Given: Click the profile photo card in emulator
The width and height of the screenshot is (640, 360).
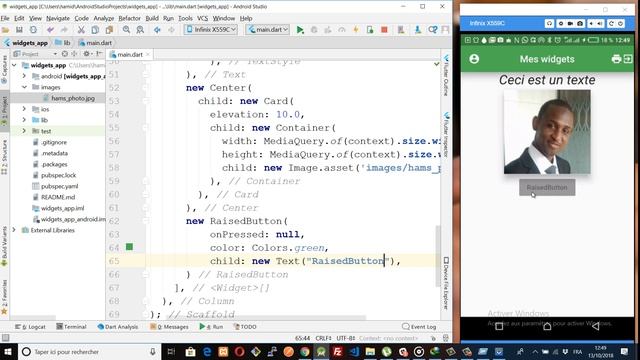Looking at the screenshot, I should [547, 132].
